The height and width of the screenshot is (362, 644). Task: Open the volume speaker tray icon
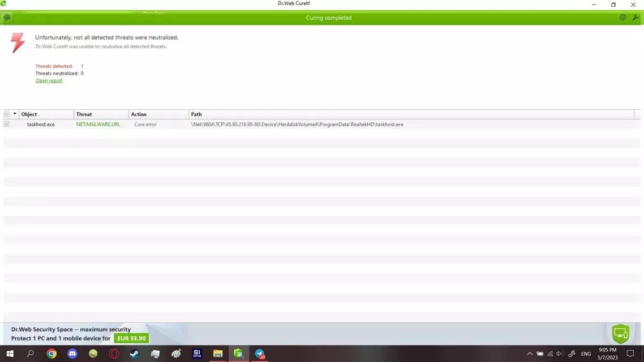click(560, 354)
